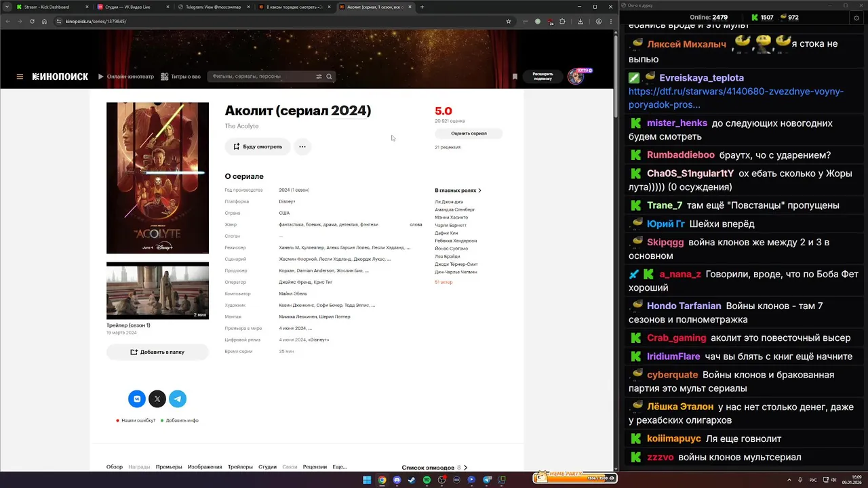Expand В главных ролях chevron

click(x=480, y=190)
